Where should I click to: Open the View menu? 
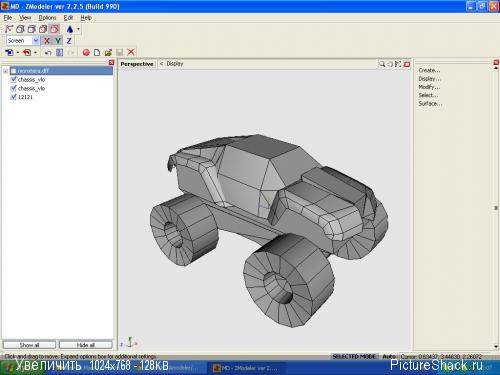point(25,18)
